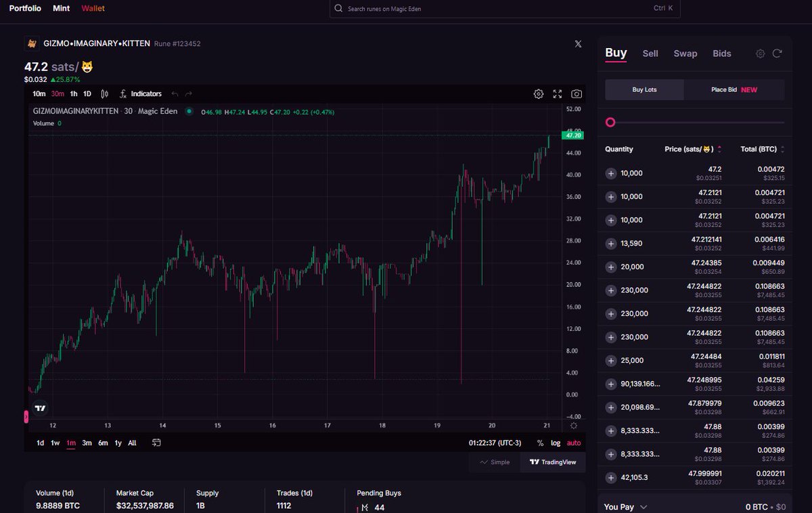This screenshot has height=513, width=812.
Task: Set chart range to 1w
Action: [55, 443]
